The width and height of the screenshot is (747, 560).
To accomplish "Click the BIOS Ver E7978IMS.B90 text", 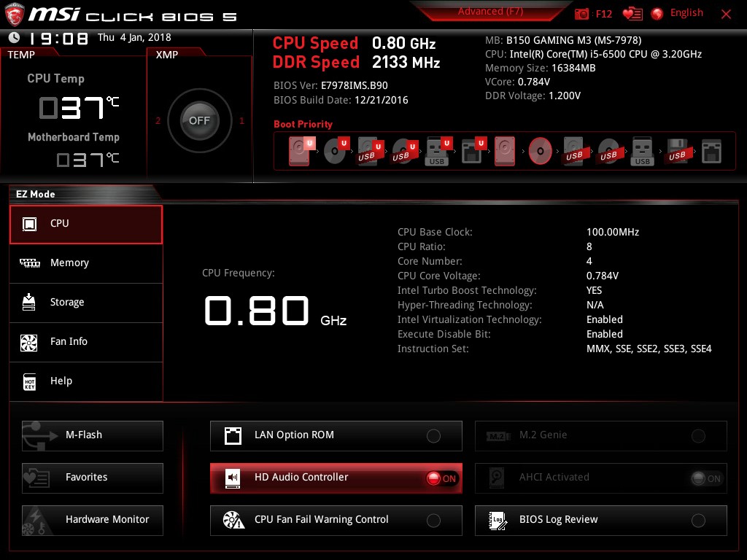I will coord(330,86).
